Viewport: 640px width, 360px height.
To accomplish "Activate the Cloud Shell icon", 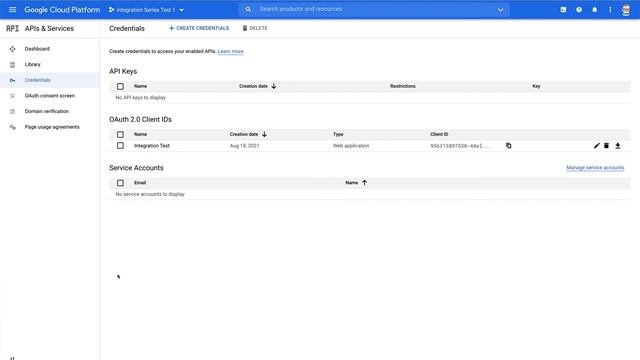I will click(x=563, y=9).
